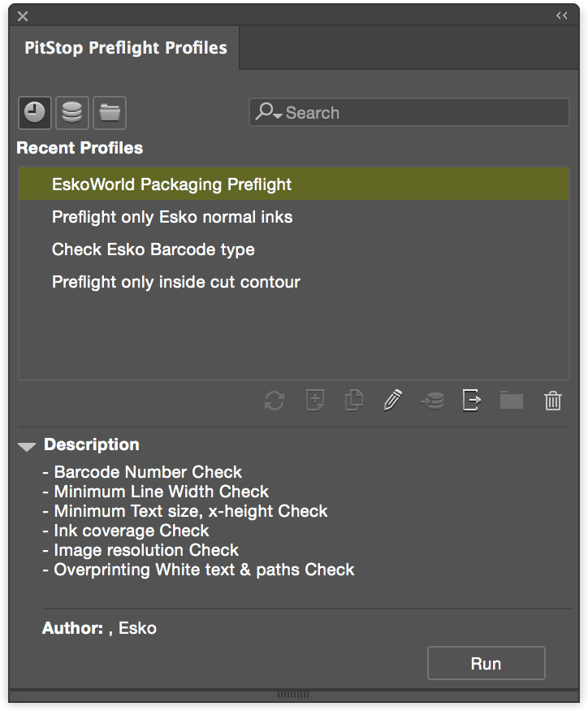Create a new preflight profile
The width and height of the screenshot is (588, 711).
(x=313, y=401)
